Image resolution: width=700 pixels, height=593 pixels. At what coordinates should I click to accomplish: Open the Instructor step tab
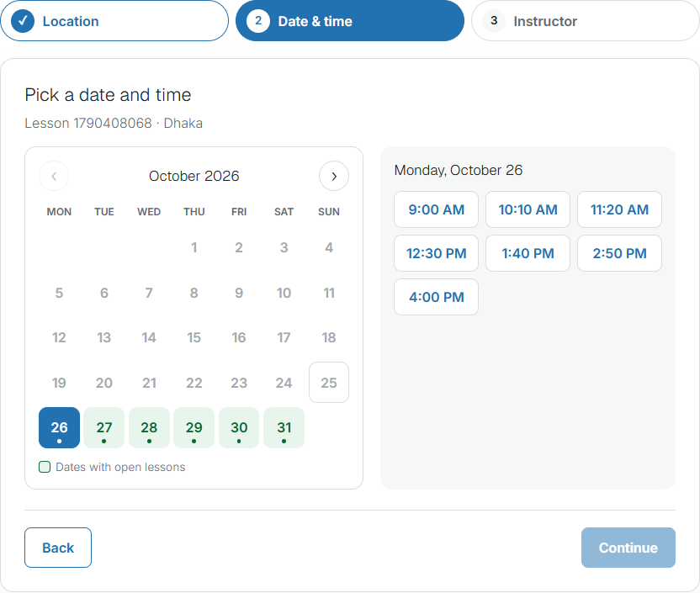click(x=585, y=21)
